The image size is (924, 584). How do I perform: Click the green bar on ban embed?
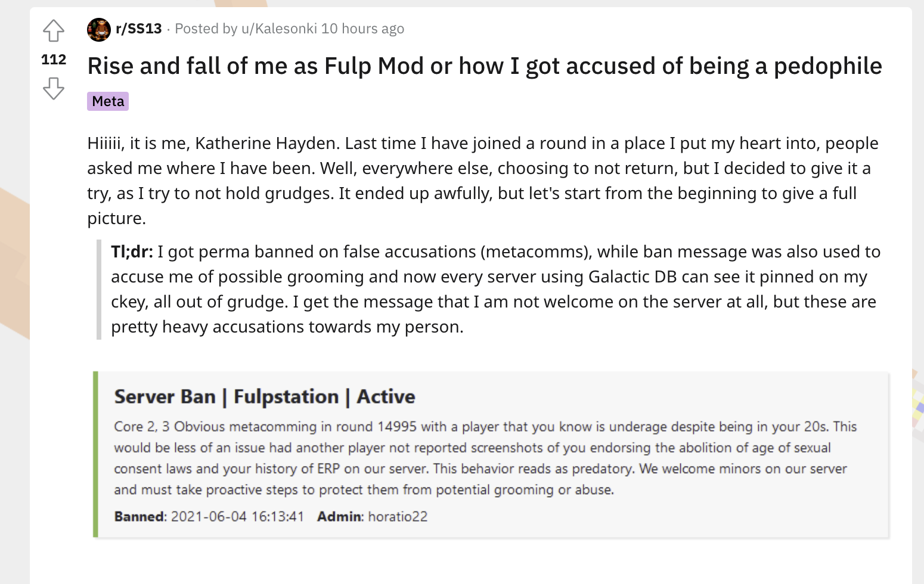[x=95, y=455]
